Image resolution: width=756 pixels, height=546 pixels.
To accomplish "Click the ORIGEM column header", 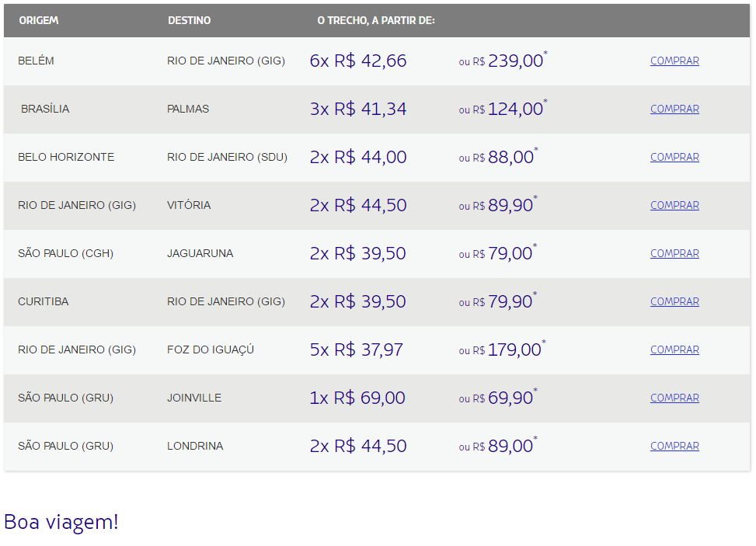I will 39,20.
